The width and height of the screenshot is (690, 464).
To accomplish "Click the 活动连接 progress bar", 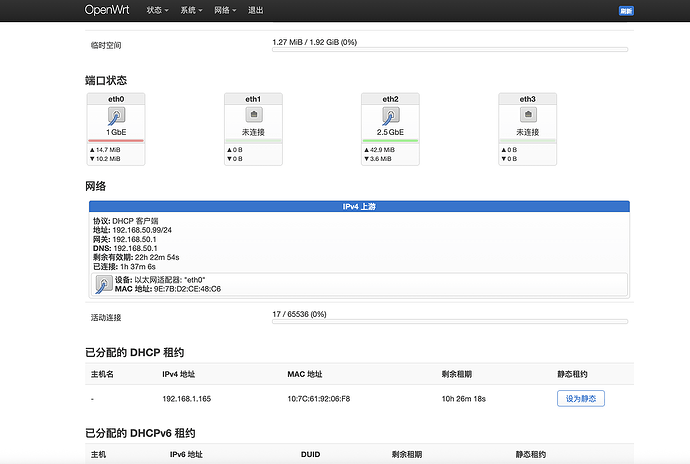I will pos(450,321).
